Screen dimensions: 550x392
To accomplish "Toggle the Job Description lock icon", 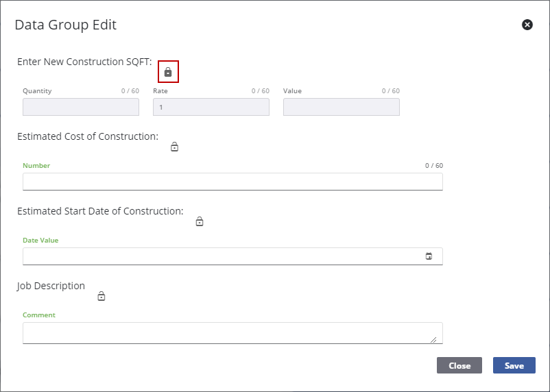I will 101,296.
